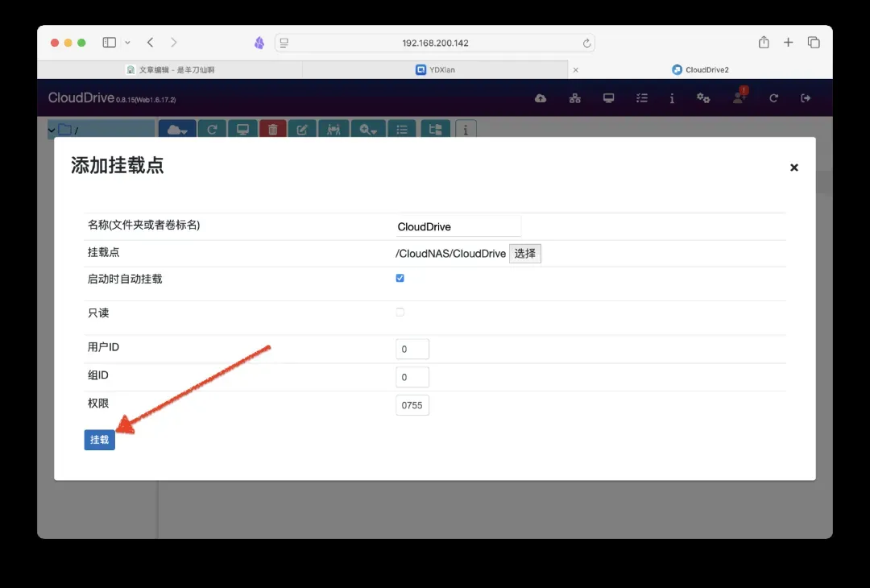Collapse the root folder tree node

(52, 130)
